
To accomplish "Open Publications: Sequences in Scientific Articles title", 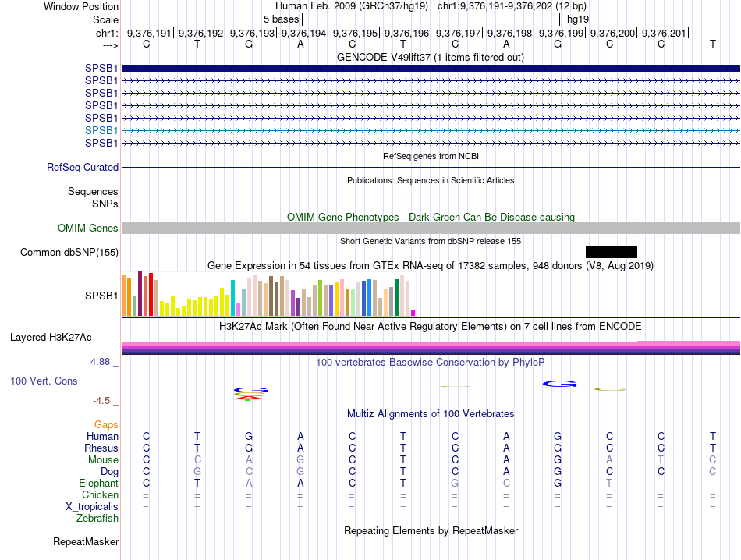I will click(431, 180).
